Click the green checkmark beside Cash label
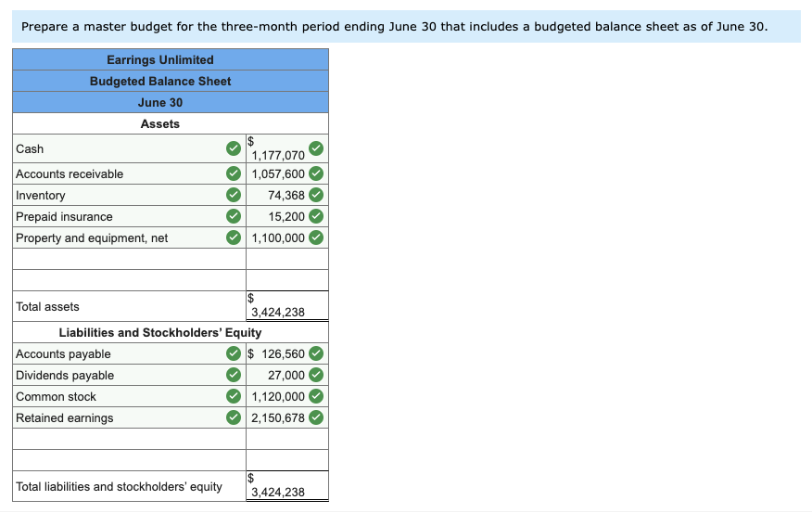This screenshot has height=513, width=812. tap(234, 148)
